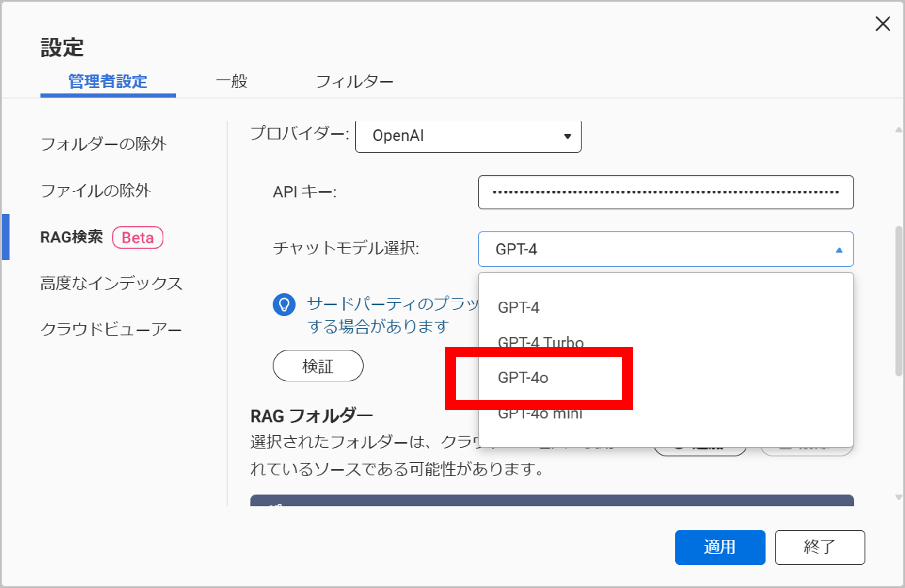Click the scroll up arrow in settings pane
This screenshot has width=905, height=588.
coord(898,130)
